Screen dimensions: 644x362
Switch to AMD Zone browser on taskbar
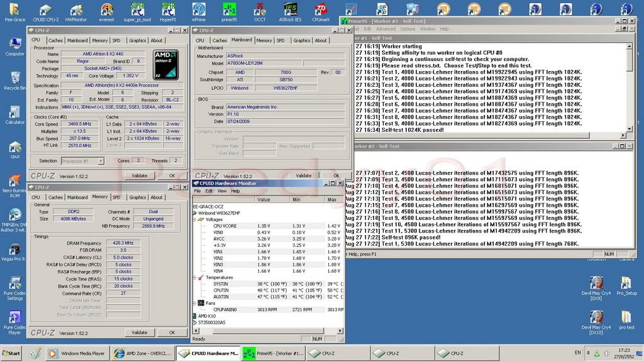click(x=143, y=353)
